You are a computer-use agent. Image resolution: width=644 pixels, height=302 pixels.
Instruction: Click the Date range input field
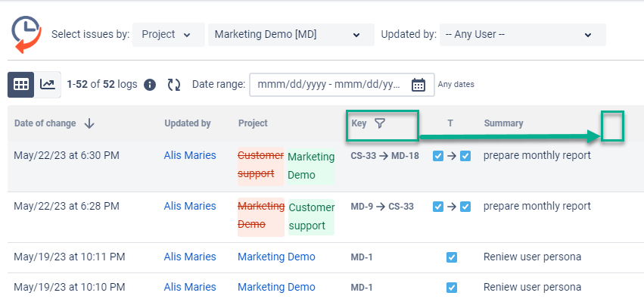(342, 85)
